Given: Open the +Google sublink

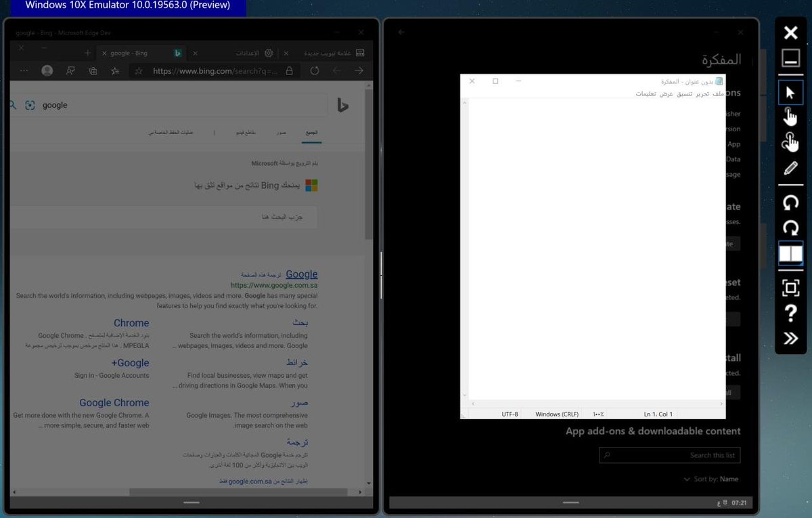Looking at the screenshot, I should pyautogui.click(x=131, y=363).
